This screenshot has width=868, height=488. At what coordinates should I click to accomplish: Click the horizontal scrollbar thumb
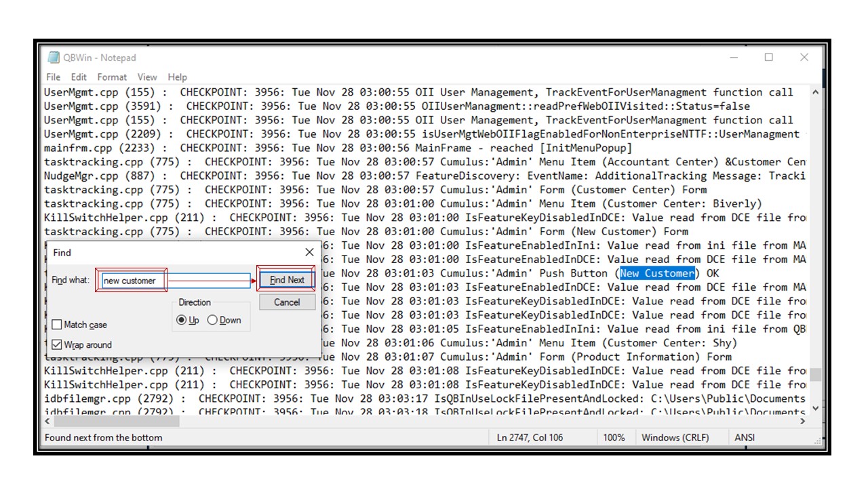point(117,421)
